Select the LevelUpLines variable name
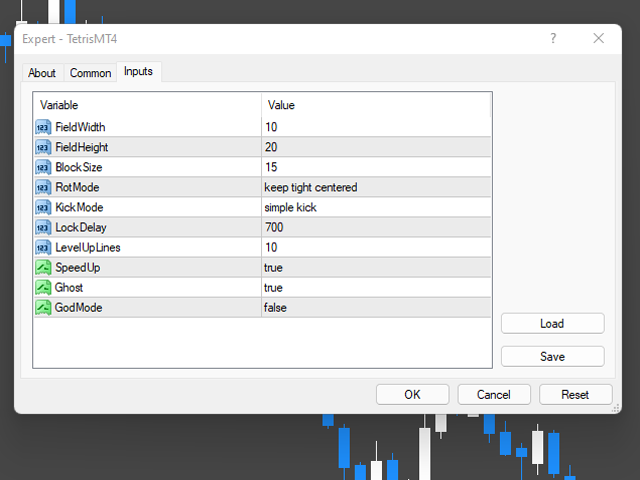The image size is (640, 480). click(88, 248)
